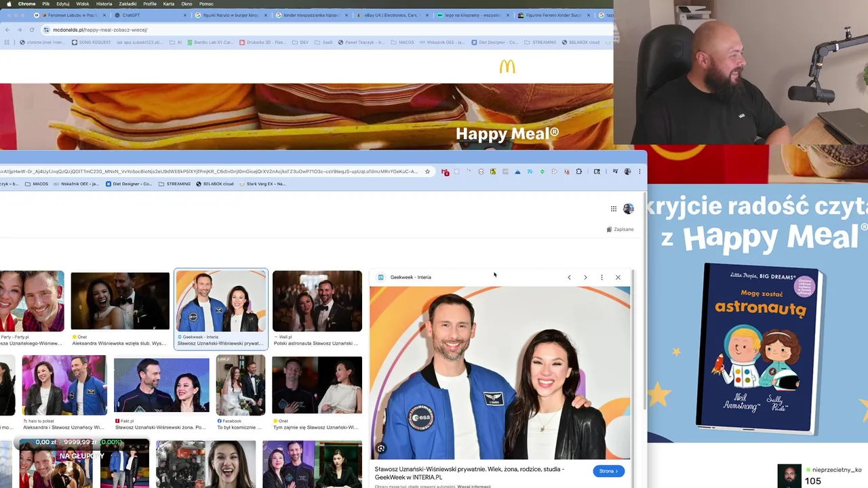This screenshot has height=488, width=868.
Task: Open the Historia menu
Action: tap(104, 3)
